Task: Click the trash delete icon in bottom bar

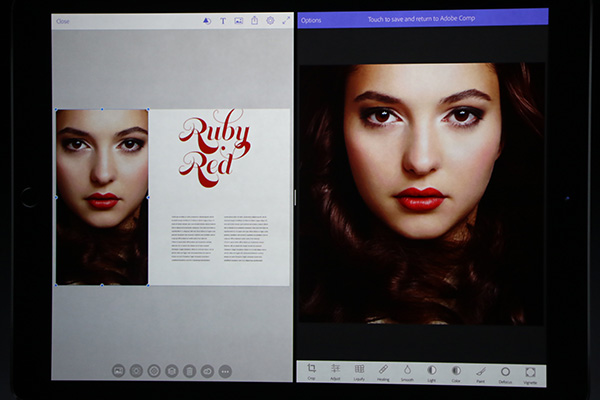Action: 189,370
